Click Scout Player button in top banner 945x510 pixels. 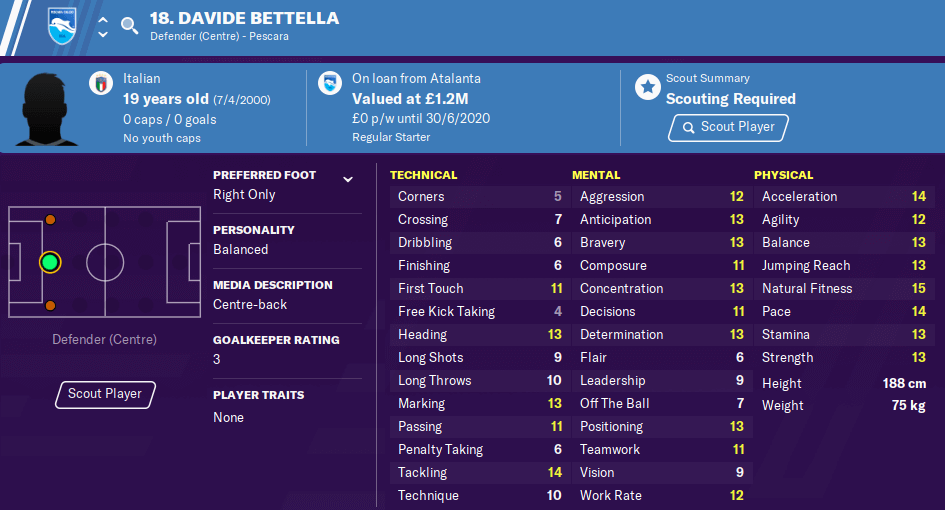pos(728,127)
